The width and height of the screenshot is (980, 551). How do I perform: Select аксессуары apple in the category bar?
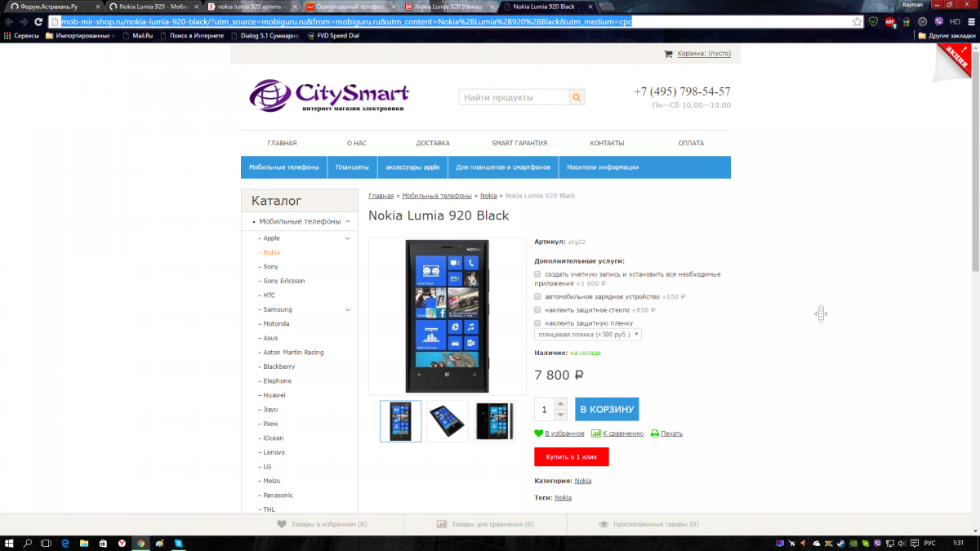pyautogui.click(x=412, y=167)
